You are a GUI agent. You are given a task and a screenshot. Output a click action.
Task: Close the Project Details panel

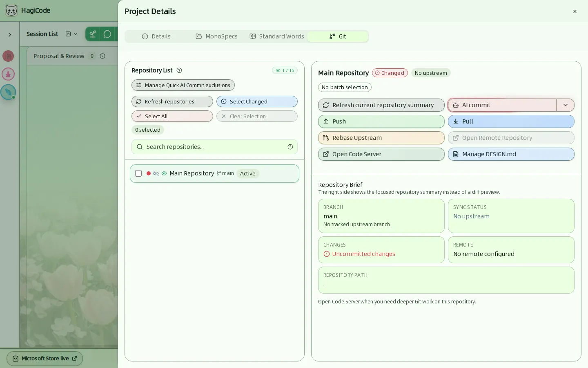[575, 11]
